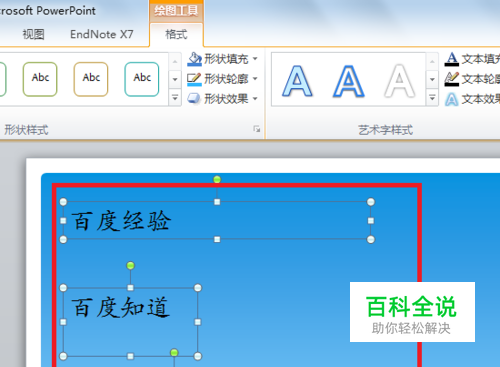Click the 文本效果 text effects icon
The image size is (500, 367).
452,99
